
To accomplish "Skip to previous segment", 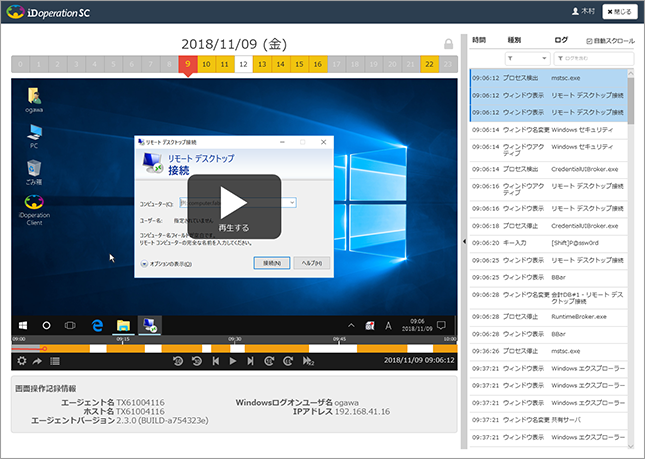I will (x=216, y=361).
